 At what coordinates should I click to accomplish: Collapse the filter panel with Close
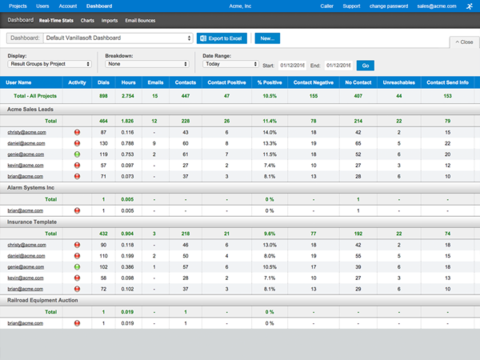pos(464,42)
